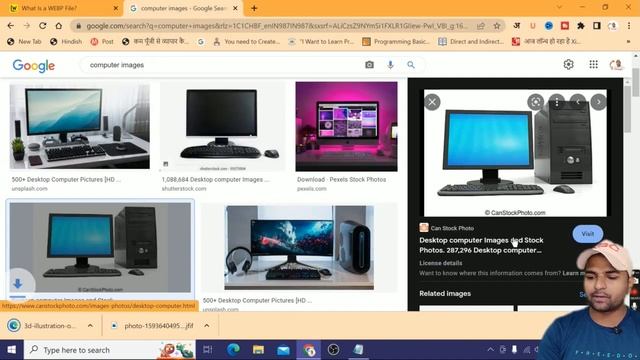Share this page from the address bar
The width and height of the screenshot is (640, 360).
(x=481, y=26)
